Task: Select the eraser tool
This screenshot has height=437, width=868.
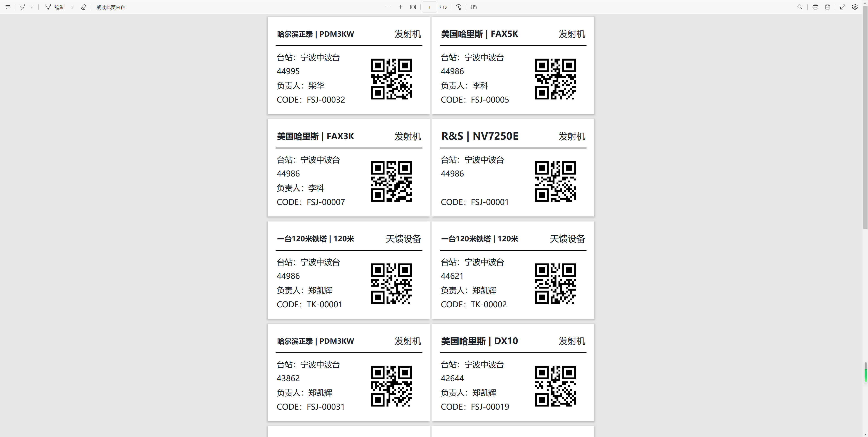Action: 83,7
